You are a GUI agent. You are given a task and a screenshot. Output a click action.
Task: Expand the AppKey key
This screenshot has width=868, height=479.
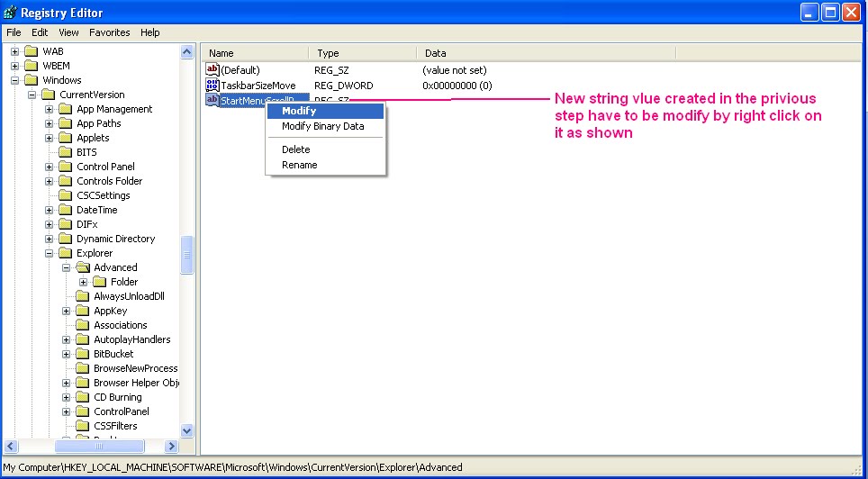67,311
